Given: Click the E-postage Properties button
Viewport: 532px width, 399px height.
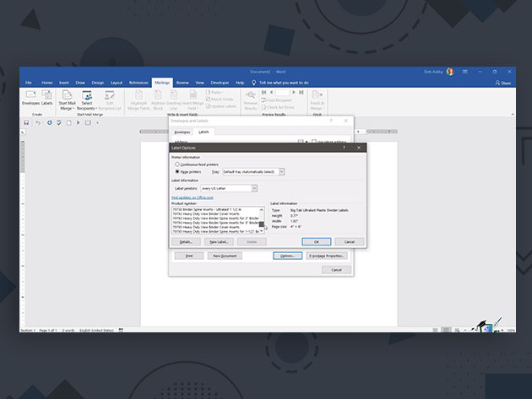Looking at the screenshot, I should pos(327,256).
